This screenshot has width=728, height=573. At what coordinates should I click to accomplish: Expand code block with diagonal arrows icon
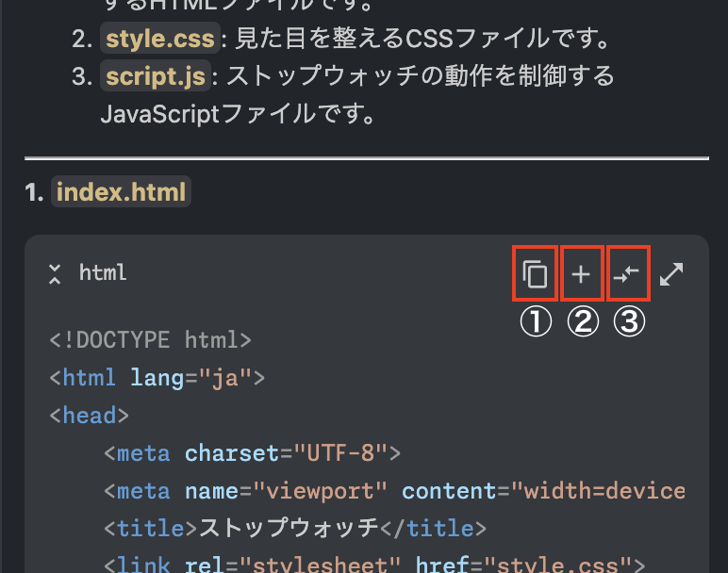[671, 274]
